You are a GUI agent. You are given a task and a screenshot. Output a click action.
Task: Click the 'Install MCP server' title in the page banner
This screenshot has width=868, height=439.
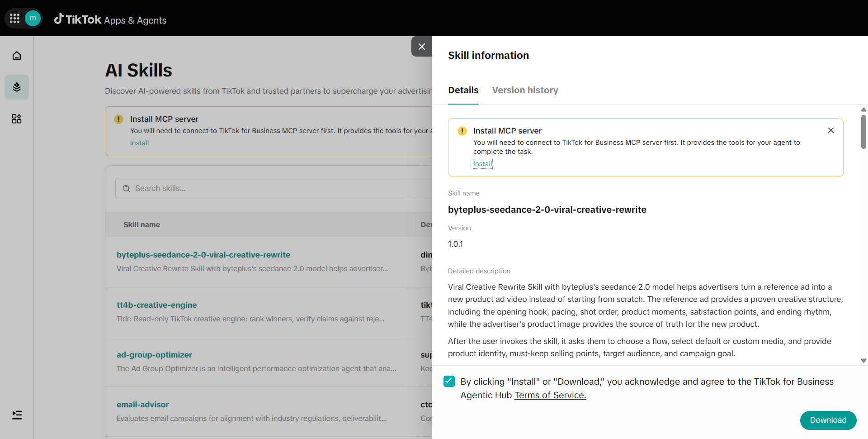[x=164, y=119]
